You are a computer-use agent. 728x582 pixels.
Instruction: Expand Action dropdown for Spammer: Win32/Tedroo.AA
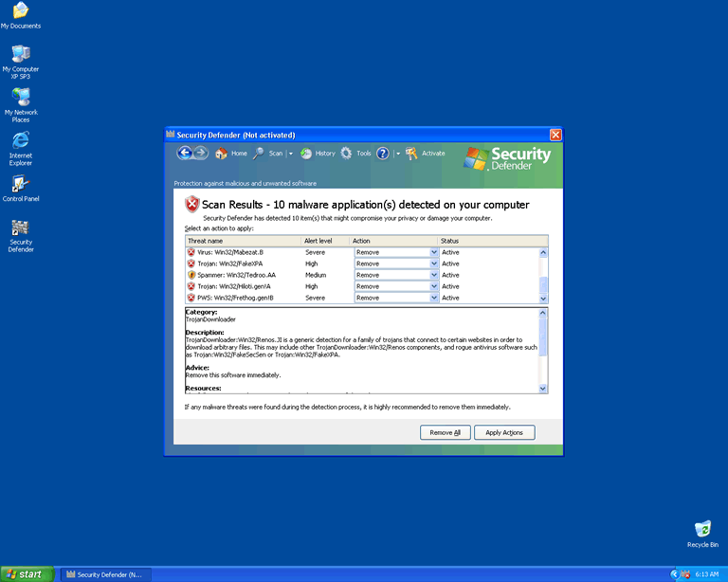(x=434, y=275)
